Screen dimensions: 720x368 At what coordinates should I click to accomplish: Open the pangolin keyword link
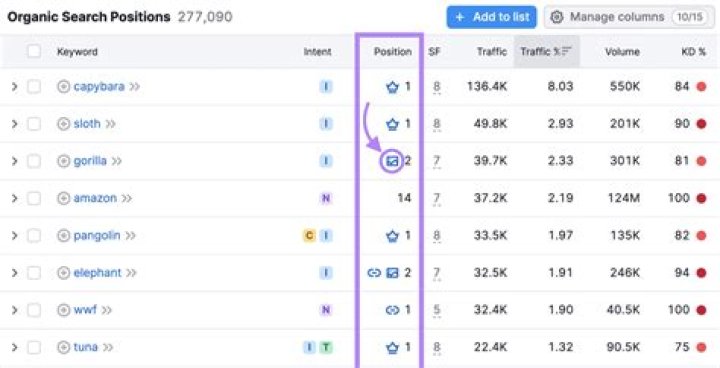[97, 236]
